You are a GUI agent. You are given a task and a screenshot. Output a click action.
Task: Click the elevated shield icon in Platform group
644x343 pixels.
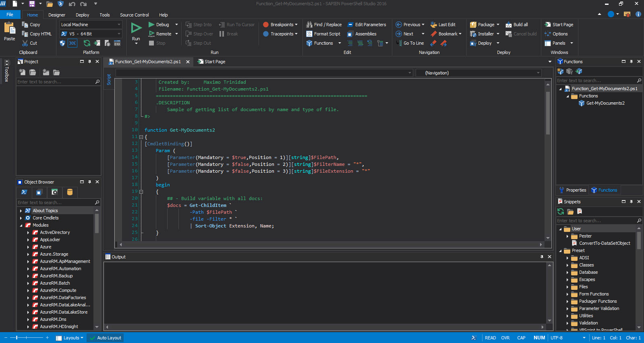62,43
